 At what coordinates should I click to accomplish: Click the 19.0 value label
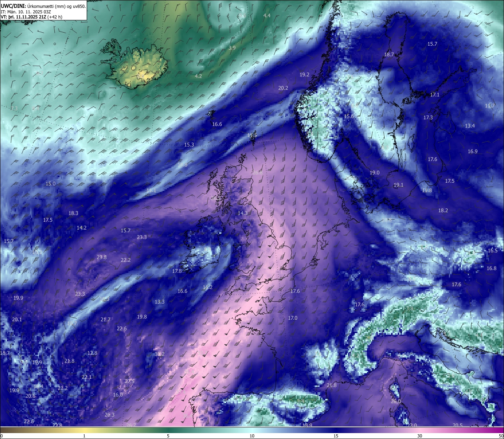374,172
